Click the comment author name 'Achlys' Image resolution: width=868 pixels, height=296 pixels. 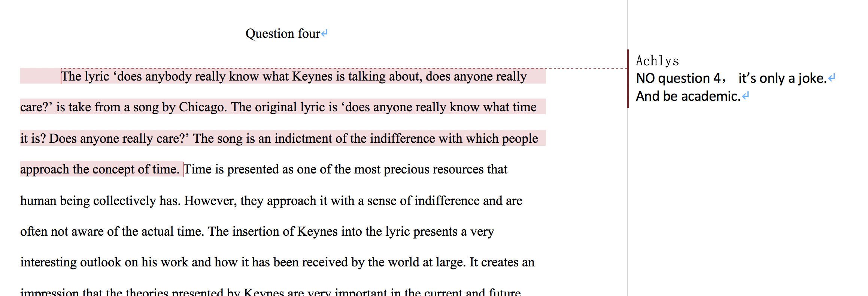pos(658,61)
